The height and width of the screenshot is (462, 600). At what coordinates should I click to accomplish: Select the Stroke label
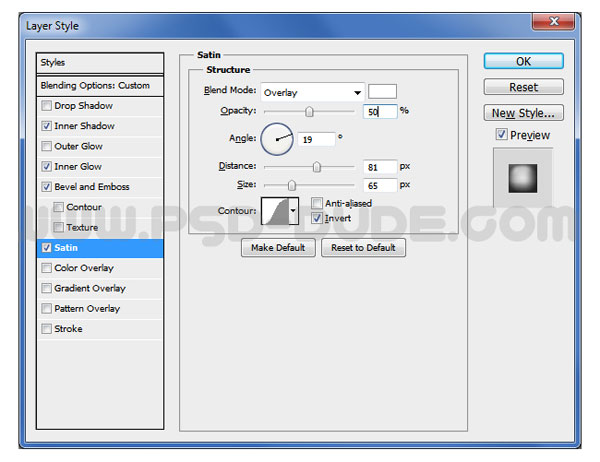[68, 328]
